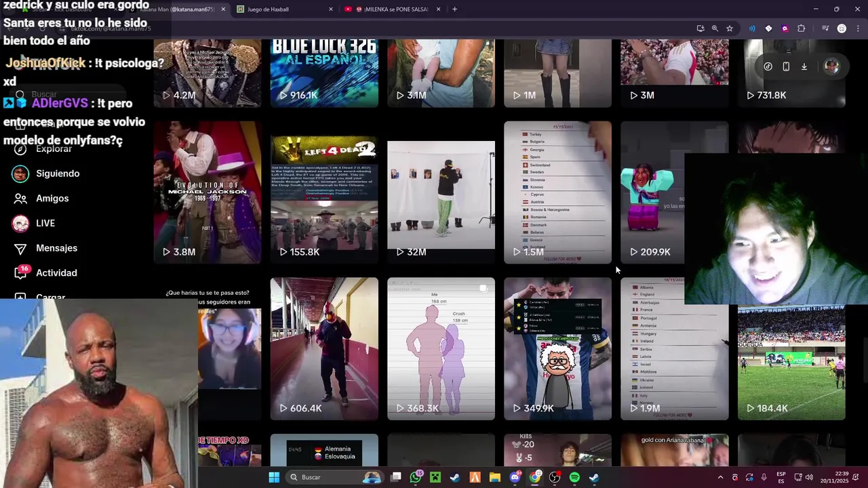Open the Alemania Eslovaquia video thumbnail

tap(324, 450)
